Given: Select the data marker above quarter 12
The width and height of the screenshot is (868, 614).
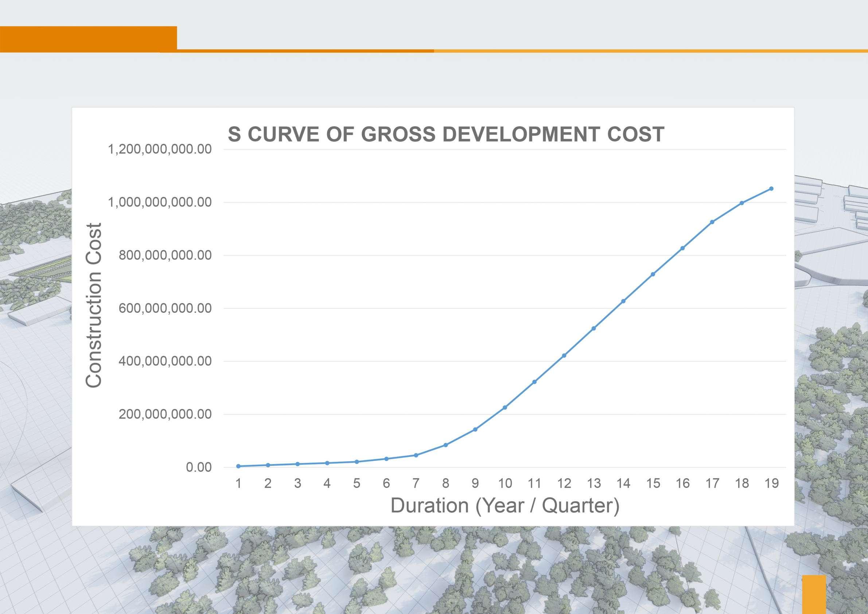Looking at the screenshot, I should coord(564,355).
